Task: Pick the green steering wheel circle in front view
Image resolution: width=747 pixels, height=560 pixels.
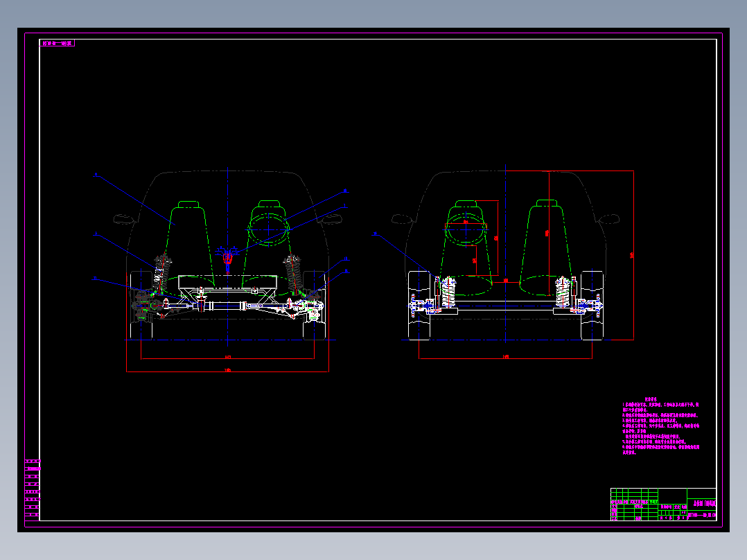Action: 268,229
